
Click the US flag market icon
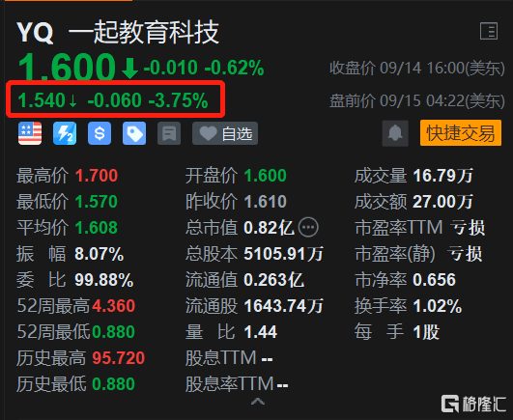click(30, 133)
